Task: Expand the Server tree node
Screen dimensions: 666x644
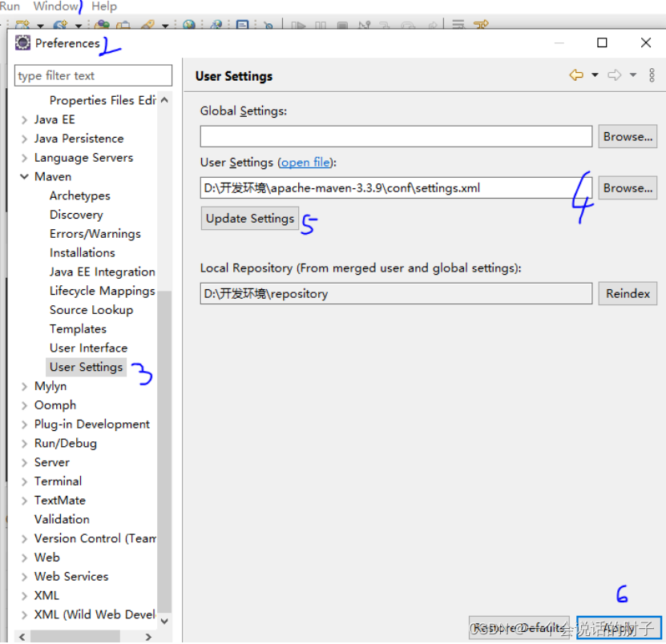Action: click(24, 463)
